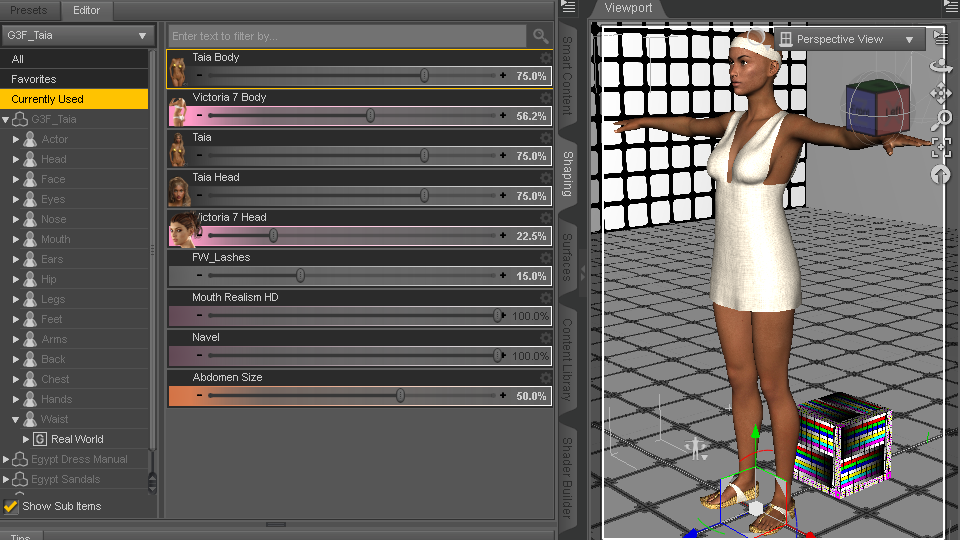Select the pan view tool

(x=940, y=93)
